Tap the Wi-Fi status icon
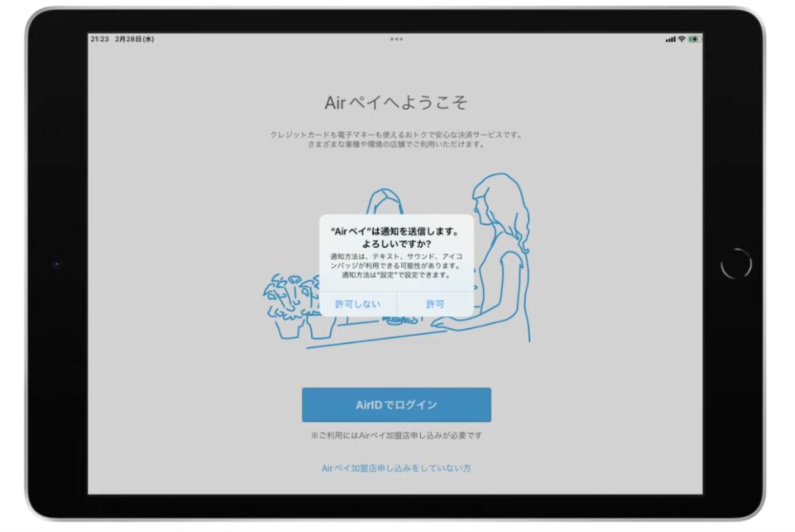Viewport: 795px width, 532px height. point(681,39)
